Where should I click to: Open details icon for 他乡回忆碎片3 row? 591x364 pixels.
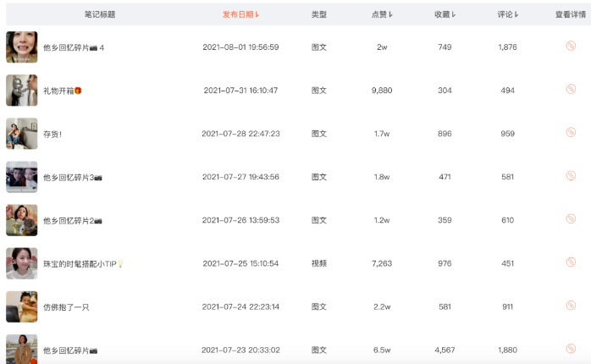click(571, 175)
